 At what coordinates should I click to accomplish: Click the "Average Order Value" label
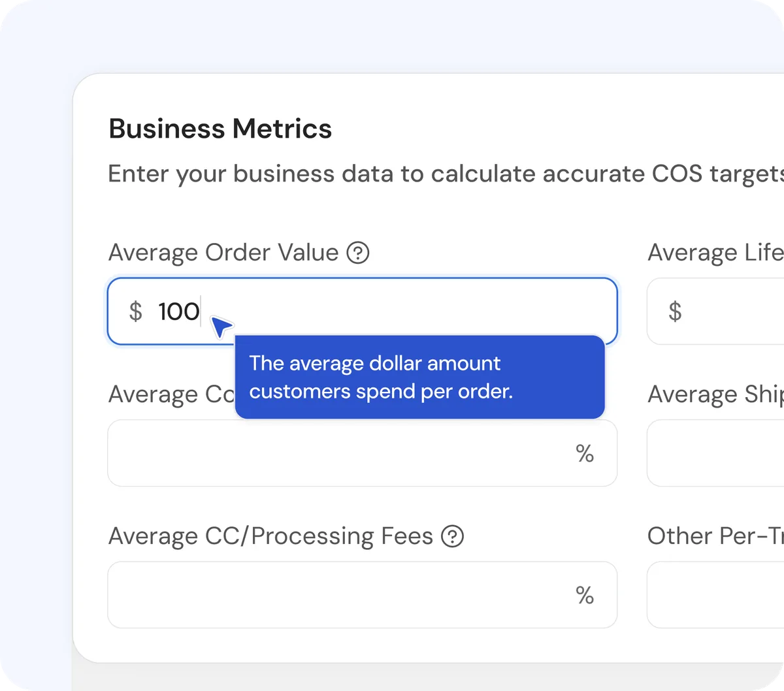pyautogui.click(x=223, y=253)
